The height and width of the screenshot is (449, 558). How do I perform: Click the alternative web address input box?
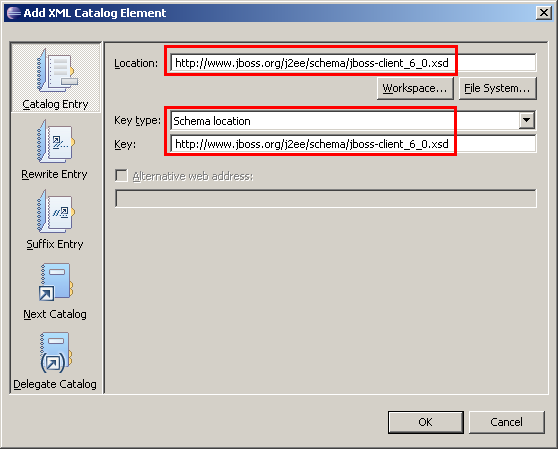click(326, 198)
